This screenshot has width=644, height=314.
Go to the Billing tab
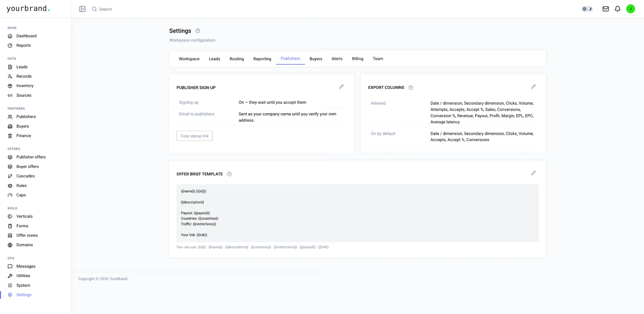click(x=358, y=59)
